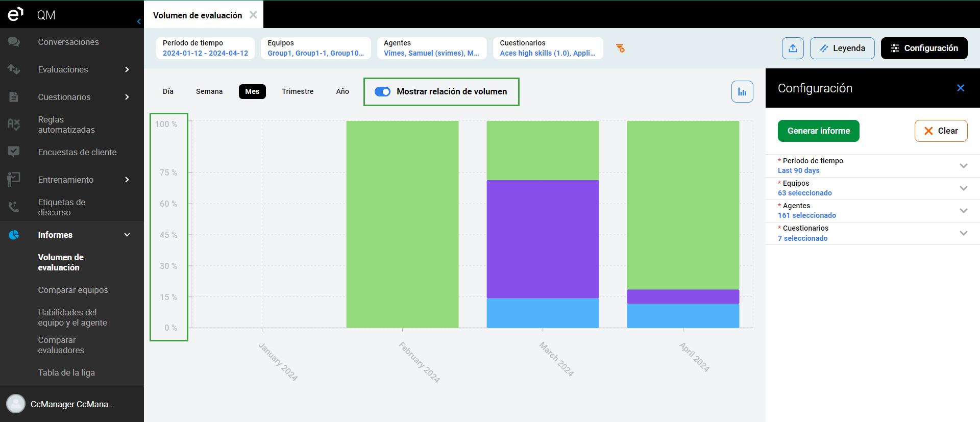Switch to Volumen de evaluación tab
The height and width of the screenshot is (422, 980).
click(198, 15)
